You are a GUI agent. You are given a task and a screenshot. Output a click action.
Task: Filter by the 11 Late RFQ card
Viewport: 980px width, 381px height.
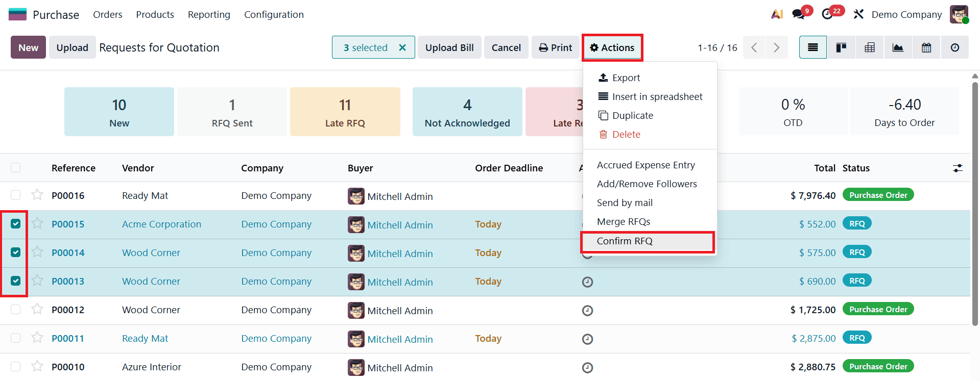tap(345, 112)
